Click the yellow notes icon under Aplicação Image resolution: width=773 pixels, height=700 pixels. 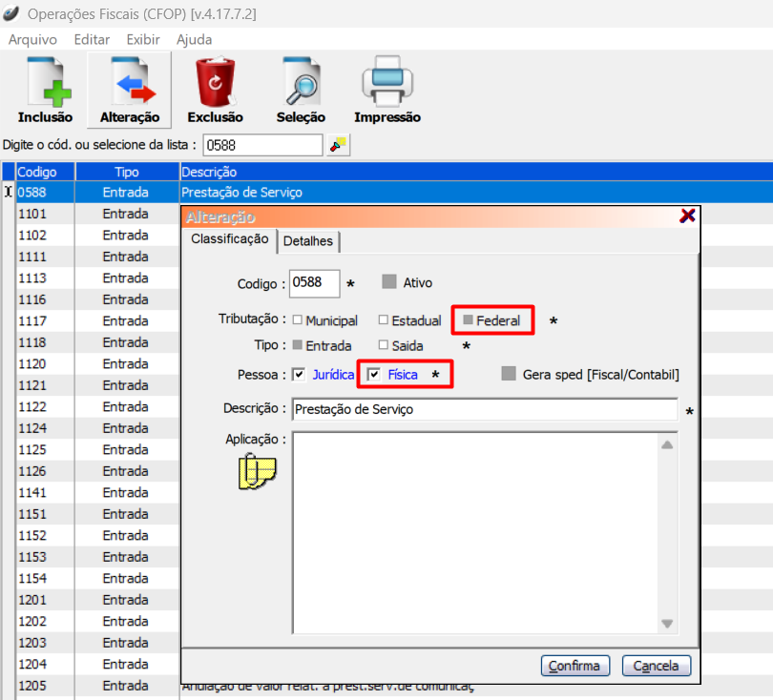pos(256,472)
